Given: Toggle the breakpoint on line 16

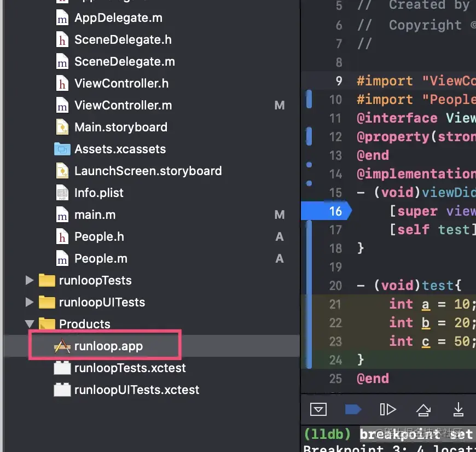Looking at the screenshot, I should [326, 211].
